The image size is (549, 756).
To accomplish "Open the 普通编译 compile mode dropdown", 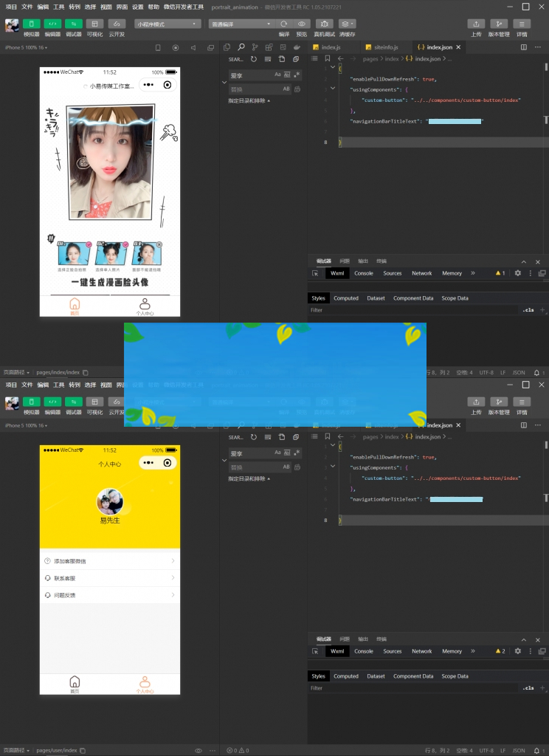I will coord(241,24).
